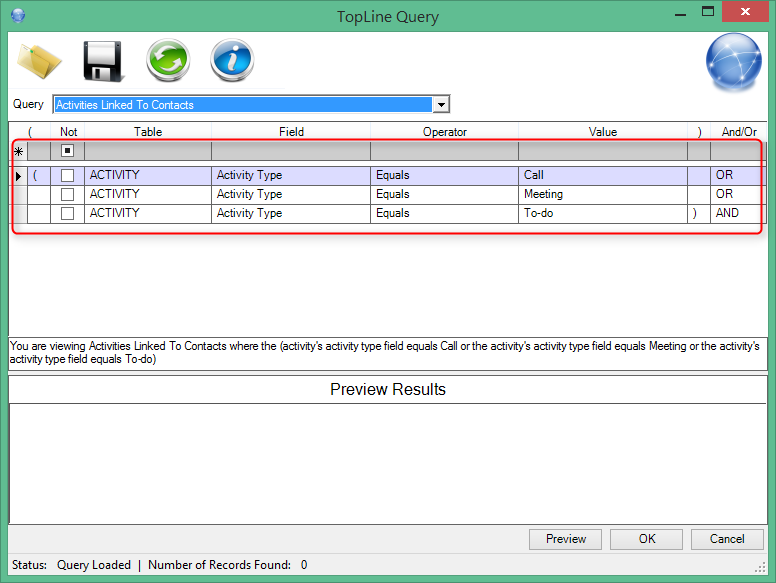
Task: Click the Field column header
Action: [x=291, y=132]
